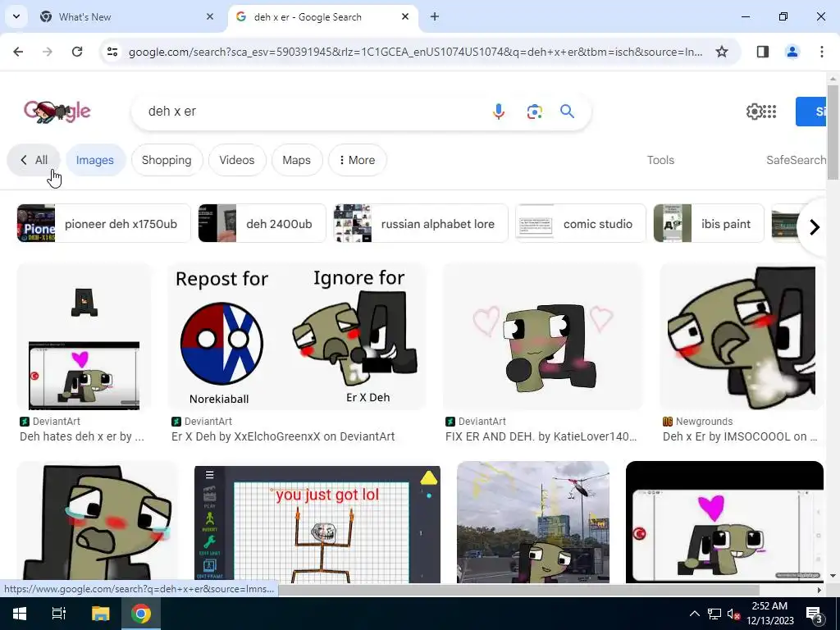Select the Images filter
Screen dimensions: 840x630
click(x=95, y=160)
